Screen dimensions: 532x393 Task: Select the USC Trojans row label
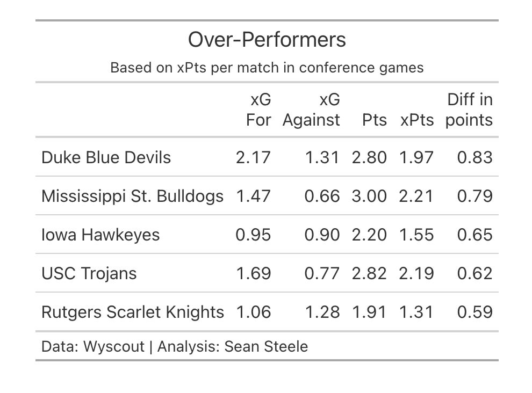click(x=89, y=273)
